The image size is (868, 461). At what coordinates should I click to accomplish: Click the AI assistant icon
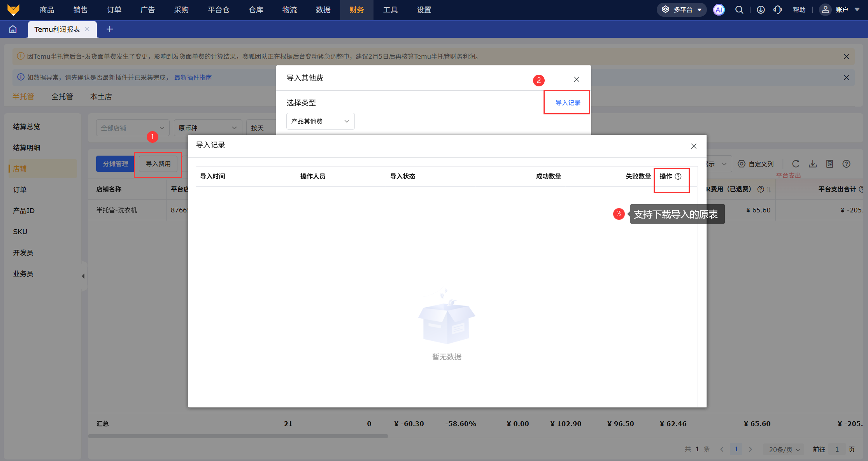[719, 10]
